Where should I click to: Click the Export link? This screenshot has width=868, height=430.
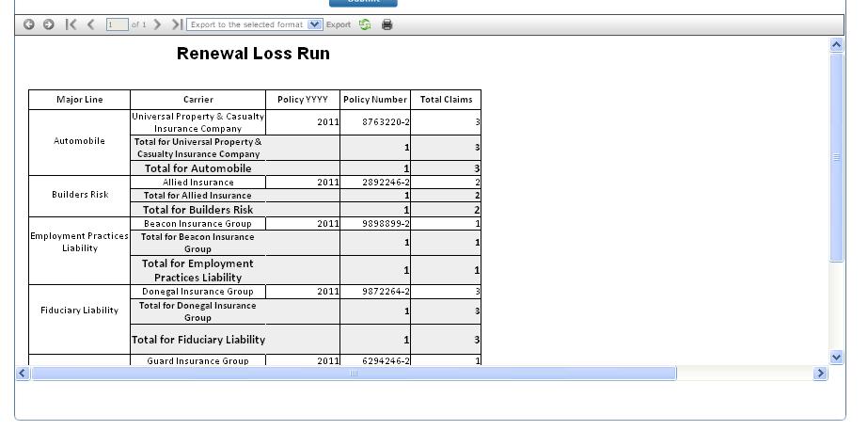click(339, 25)
